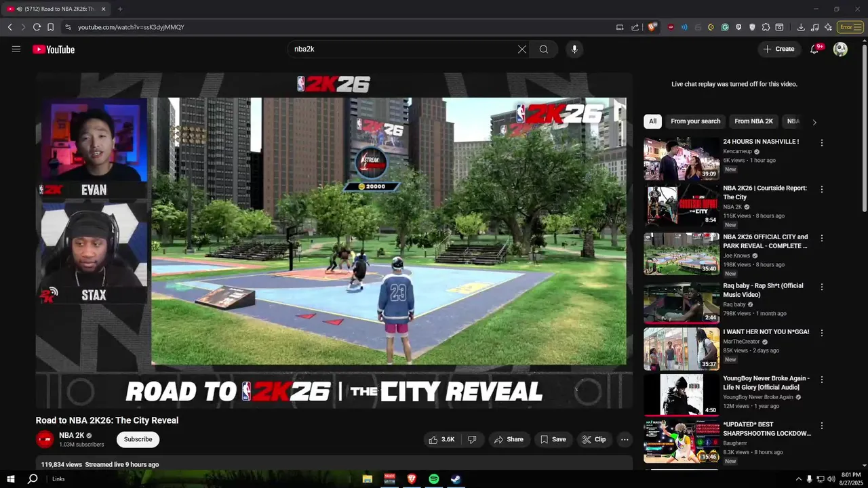Viewport: 868px width, 488px height.
Task: Open Windows taskbar search
Action: coord(32,479)
